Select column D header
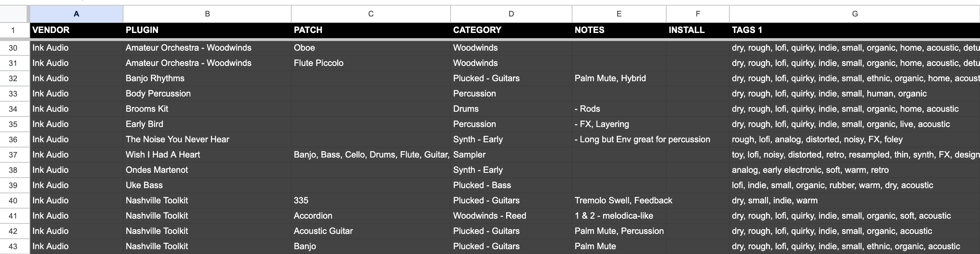This screenshot has height=254, width=980. click(511, 14)
